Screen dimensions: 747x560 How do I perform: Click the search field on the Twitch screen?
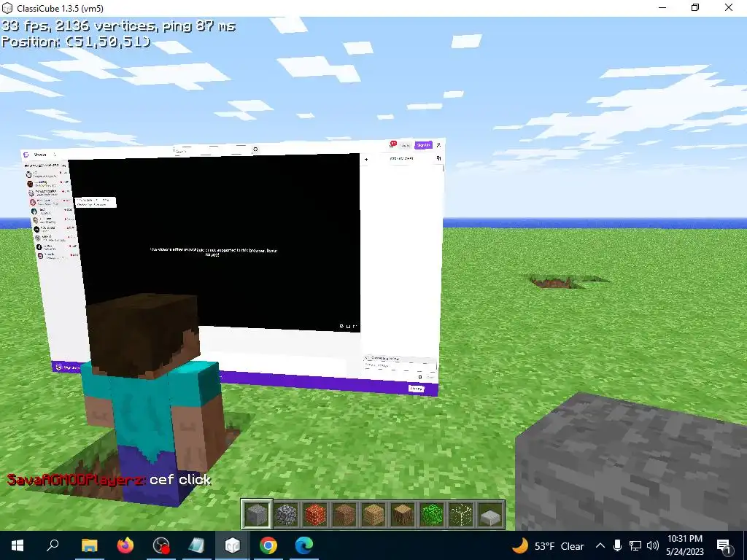point(212,150)
